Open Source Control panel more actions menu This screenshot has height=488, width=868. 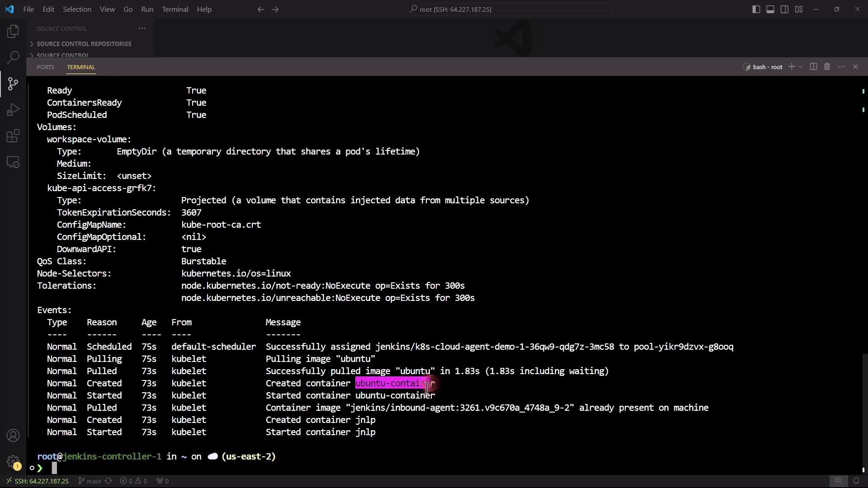[x=142, y=28]
